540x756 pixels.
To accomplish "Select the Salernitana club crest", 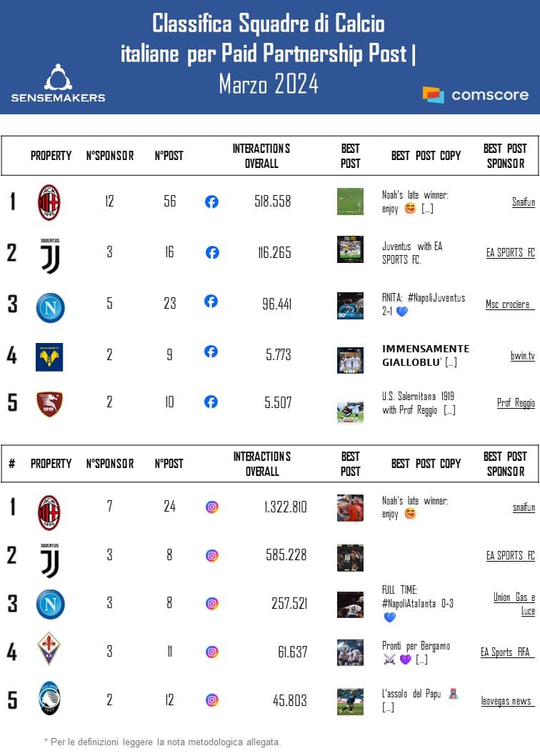I will 49,404.
